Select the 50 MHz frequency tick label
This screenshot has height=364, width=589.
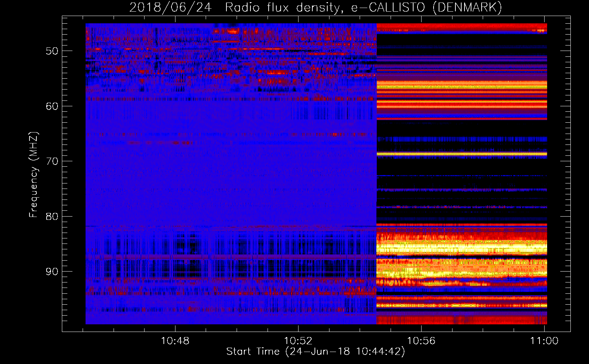(52, 51)
